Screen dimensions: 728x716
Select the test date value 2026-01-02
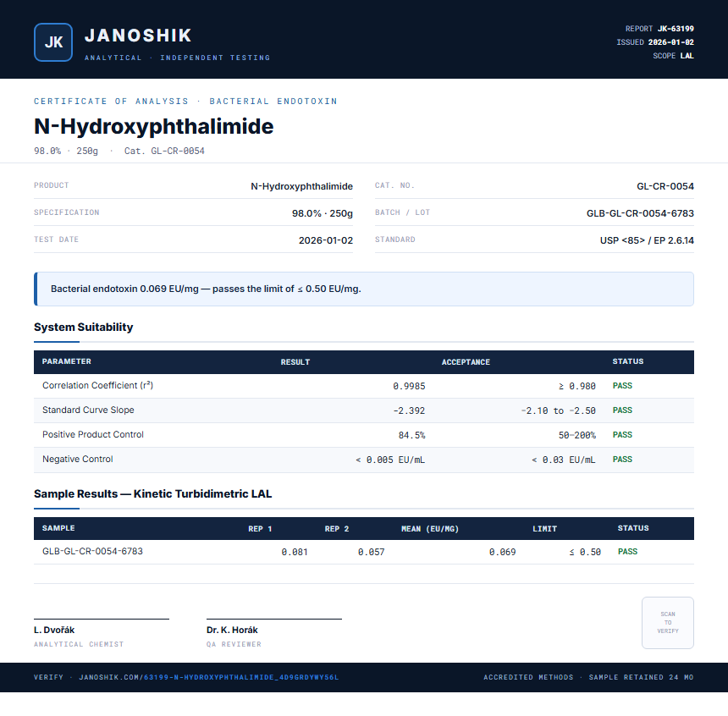pyautogui.click(x=325, y=240)
